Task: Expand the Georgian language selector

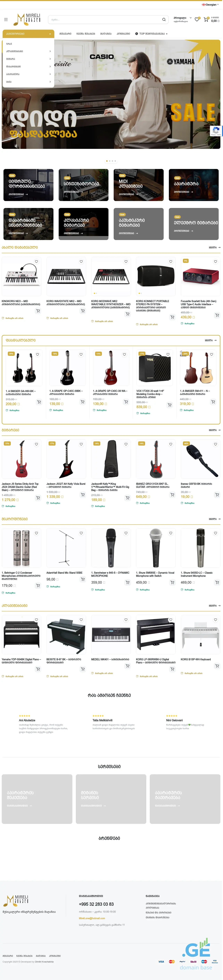Action: pos(211,5)
